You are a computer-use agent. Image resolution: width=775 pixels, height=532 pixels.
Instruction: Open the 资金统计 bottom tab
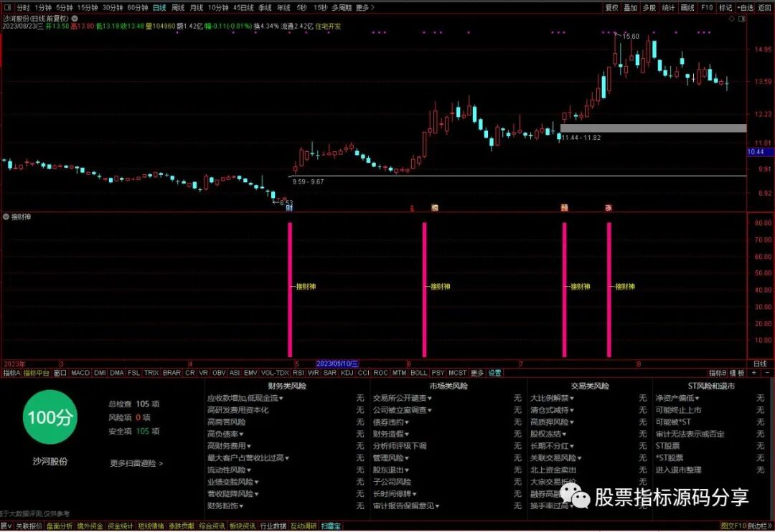point(120,526)
